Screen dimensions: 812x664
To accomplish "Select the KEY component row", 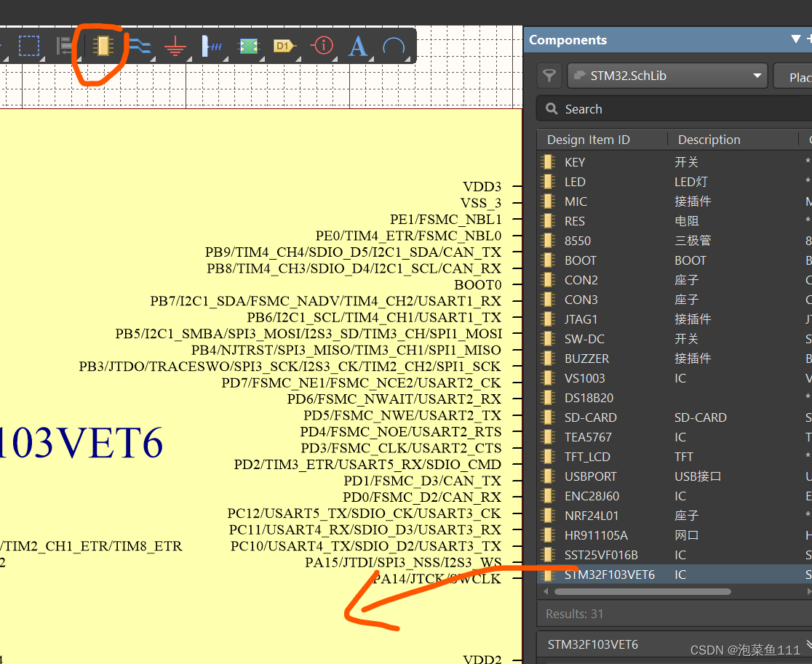I will [674, 162].
